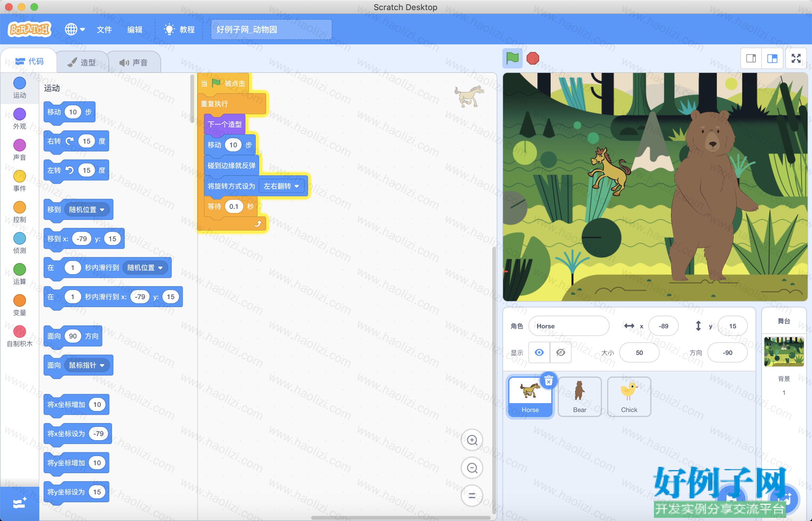Screen dimensions: 812x521
Task: Edit the project title field
Action: [x=271, y=29]
